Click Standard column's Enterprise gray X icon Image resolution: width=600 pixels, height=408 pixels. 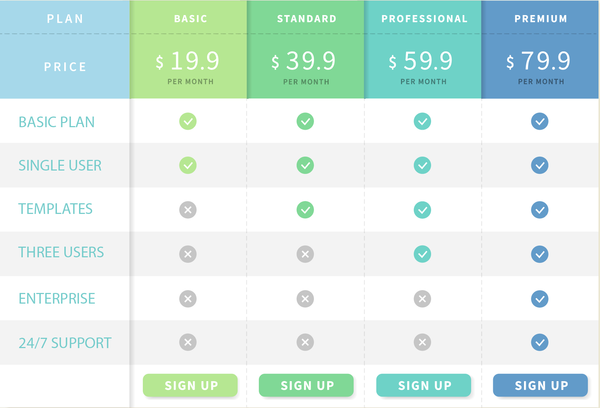pos(305,298)
